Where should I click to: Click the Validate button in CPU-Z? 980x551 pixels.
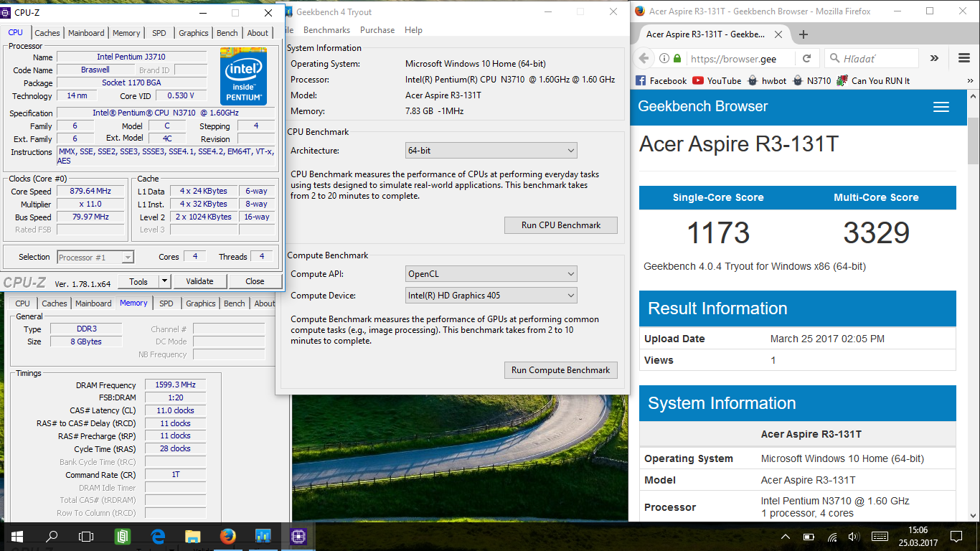199,281
